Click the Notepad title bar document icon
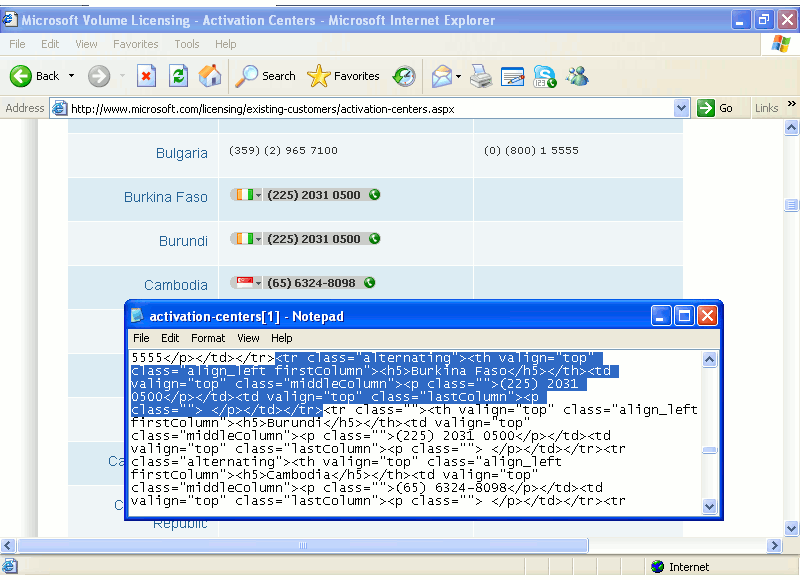The height and width of the screenshot is (580, 800). pyautogui.click(x=137, y=316)
